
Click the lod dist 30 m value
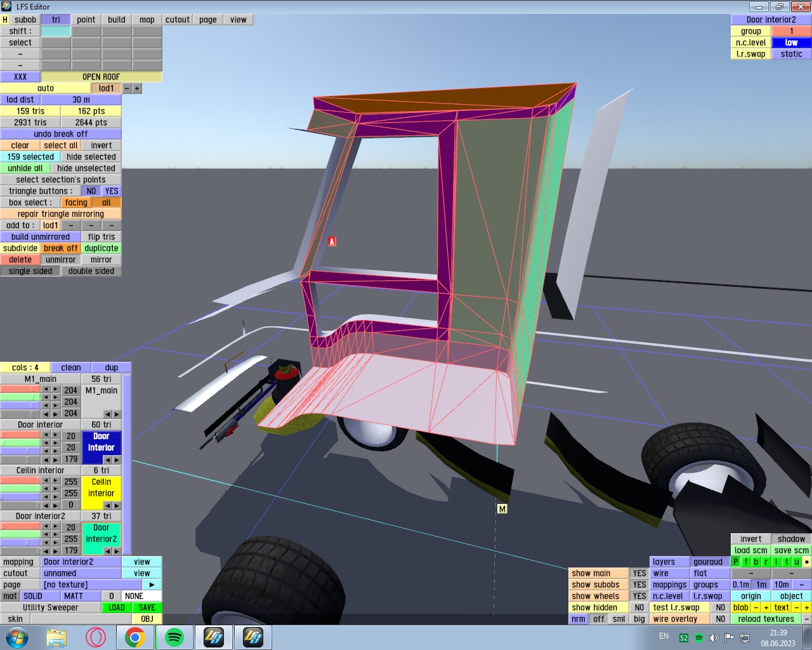(x=81, y=100)
